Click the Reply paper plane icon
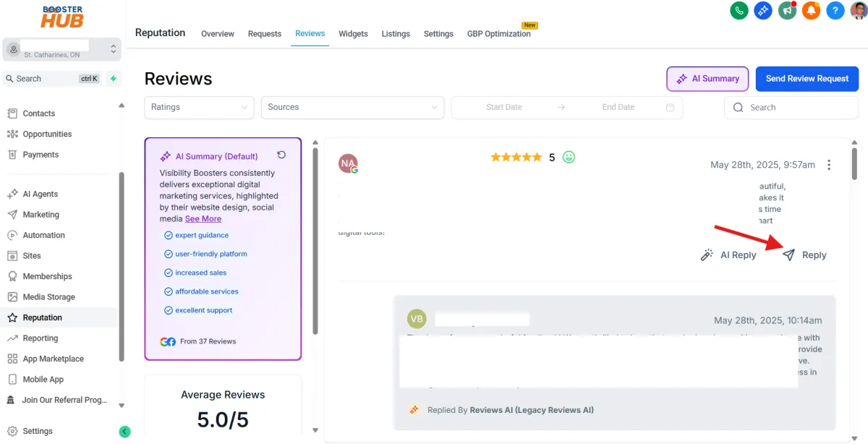 [788, 255]
